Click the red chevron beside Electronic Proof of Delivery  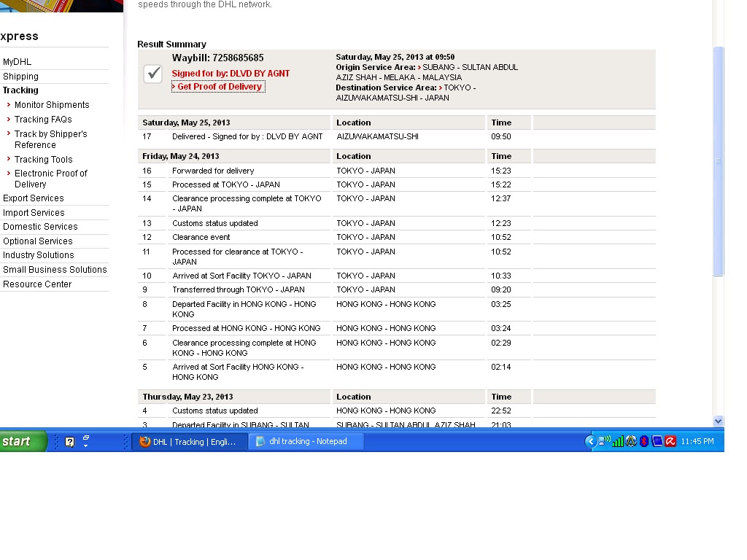click(x=9, y=174)
